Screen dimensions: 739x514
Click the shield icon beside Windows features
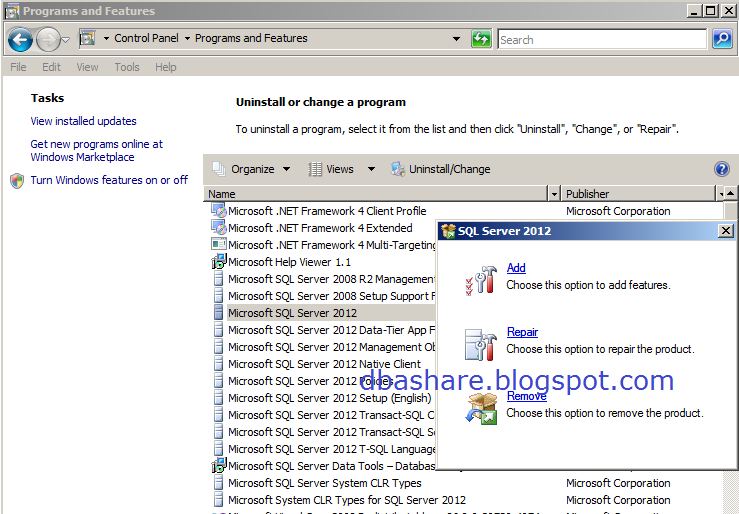(17, 180)
